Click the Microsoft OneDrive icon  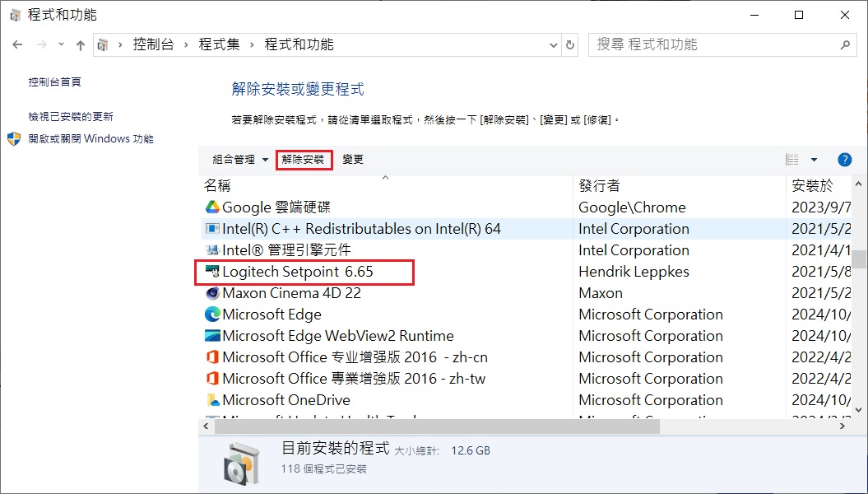(x=212, y=400)
